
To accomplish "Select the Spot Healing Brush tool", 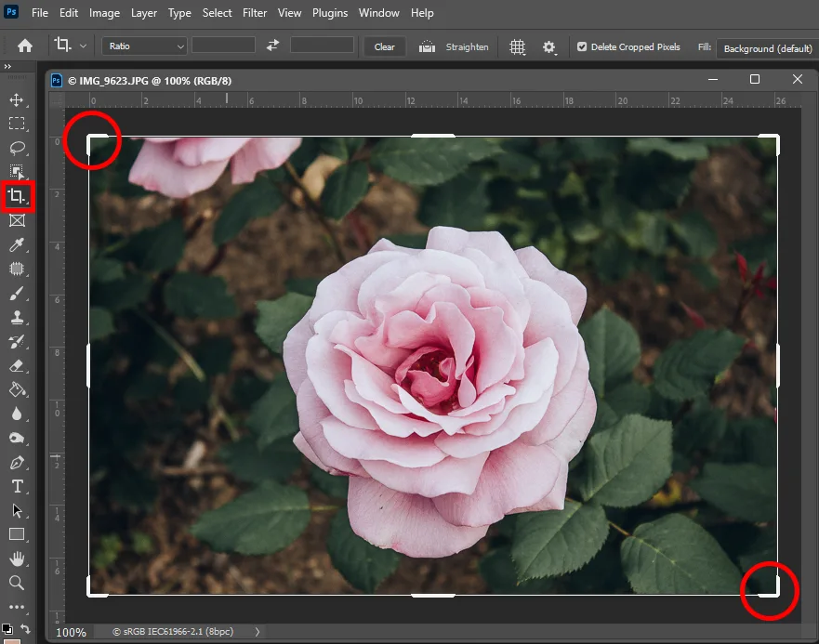I will [x=17, y=269].
